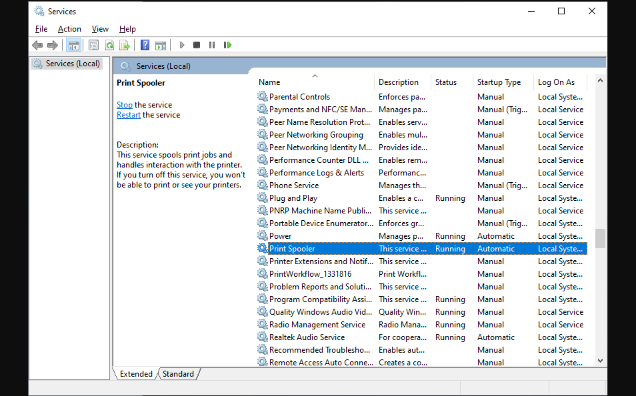Click the gear icon beside Peer Networking Grouping
The image size is (636, 396).
tap(262, 135)
